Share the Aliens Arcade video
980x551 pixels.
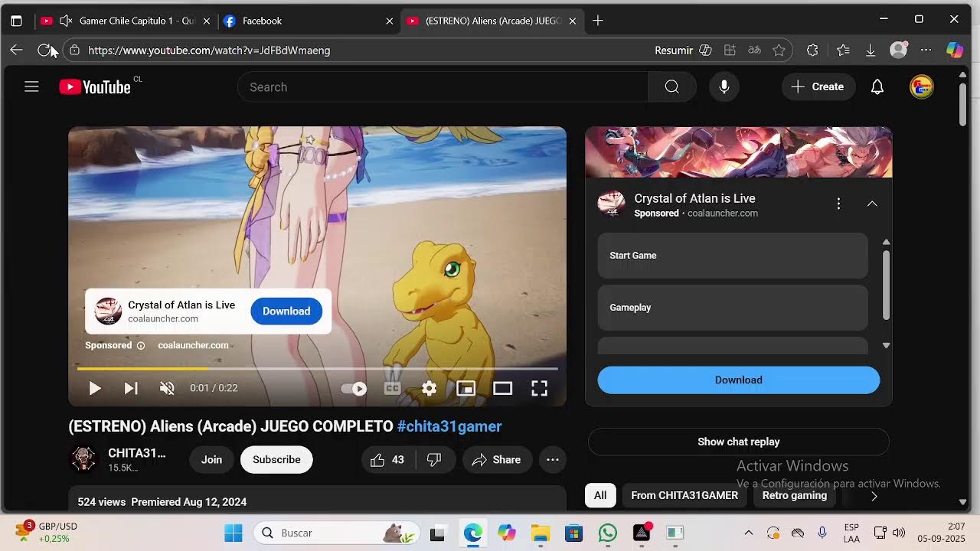(x=497, y=460)
